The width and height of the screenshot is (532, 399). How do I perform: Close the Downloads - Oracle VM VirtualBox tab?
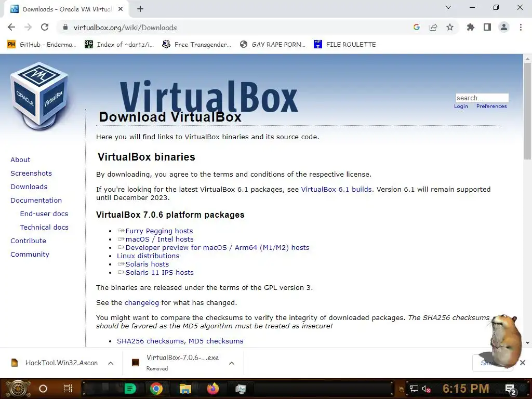[x=121, y=9]
